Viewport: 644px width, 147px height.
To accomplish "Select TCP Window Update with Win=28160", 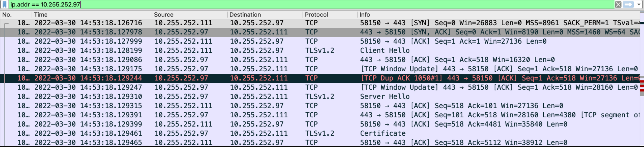I will 320,87.
